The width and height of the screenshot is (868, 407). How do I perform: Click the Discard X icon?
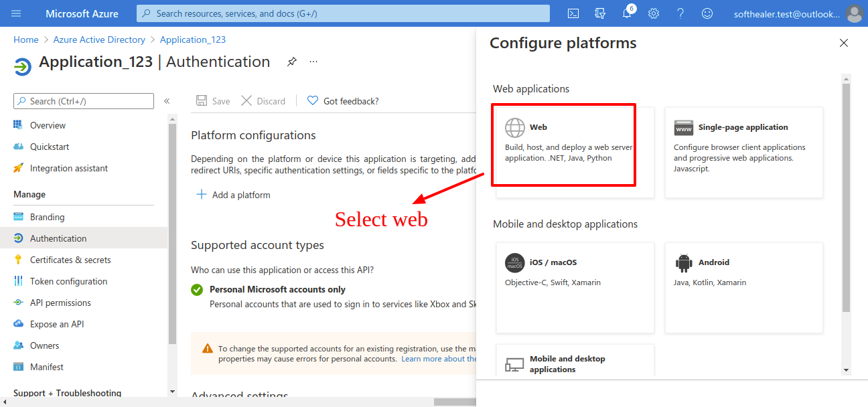pos(246,100)
